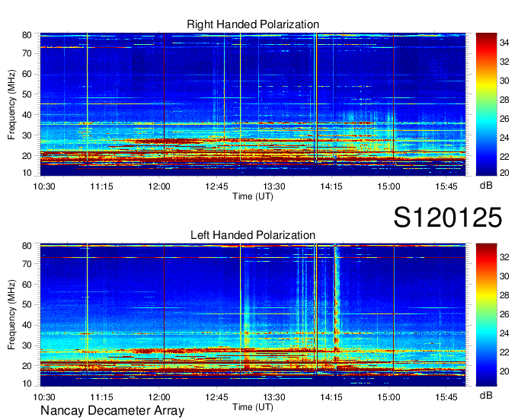The height and width of the screenshot is (420, 518).
Task: Click the bottom plot 'Time (UT)' axis label
Action: pos(253,407)
